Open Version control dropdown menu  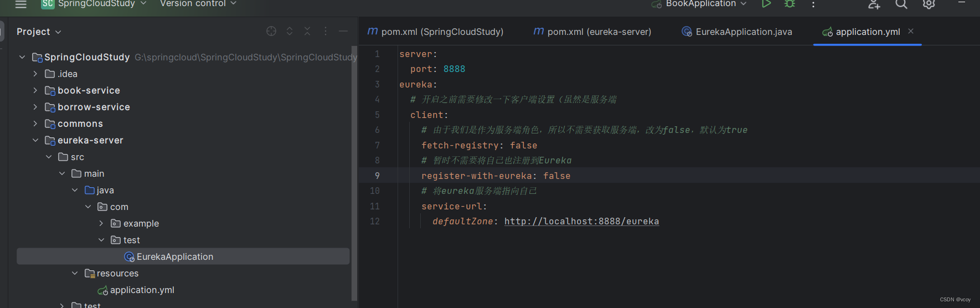[198, 4]
